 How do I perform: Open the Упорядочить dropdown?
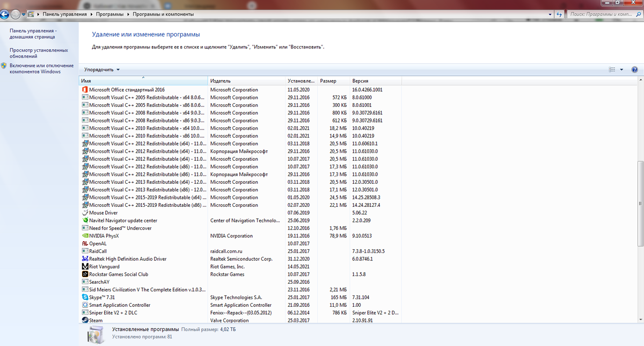tap(102, 69)
